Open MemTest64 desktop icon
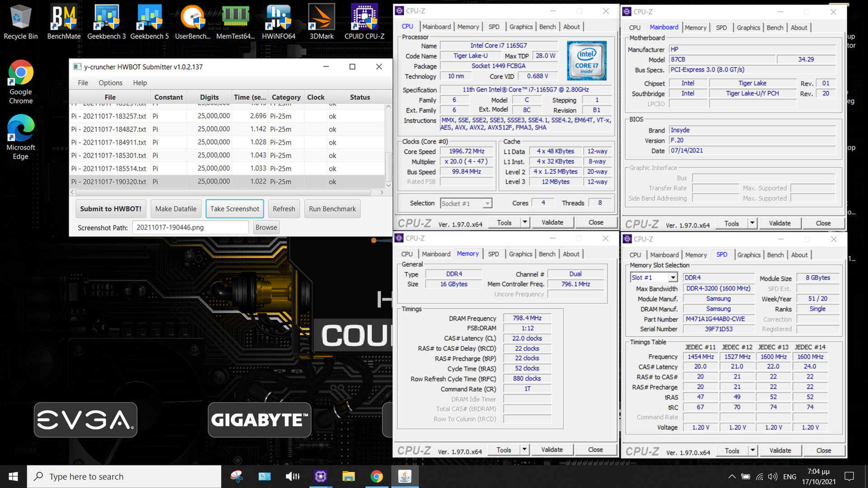Screen dimensions: 868x488 coord(236,22)
